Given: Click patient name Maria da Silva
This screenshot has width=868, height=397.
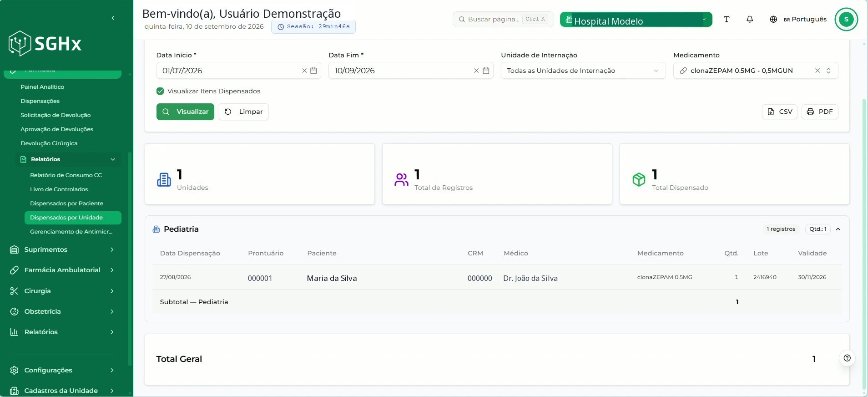Looking at the screenshot, I should pos(332,278).
